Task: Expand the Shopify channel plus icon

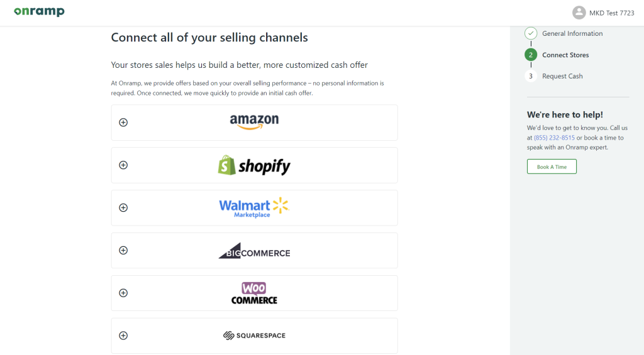Action: click(x=123, y=165)
